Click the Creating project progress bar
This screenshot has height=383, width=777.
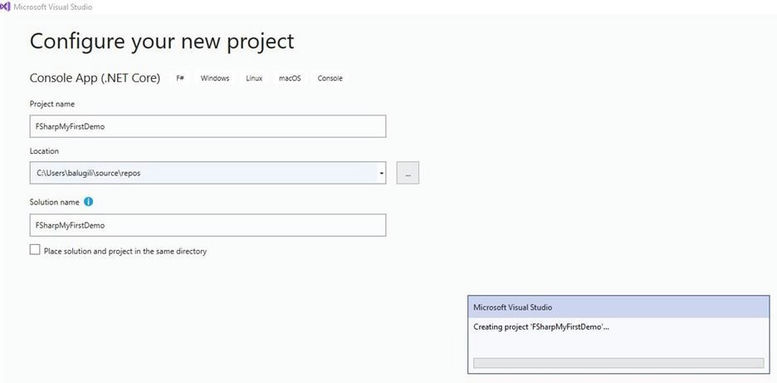click(618, 363)
